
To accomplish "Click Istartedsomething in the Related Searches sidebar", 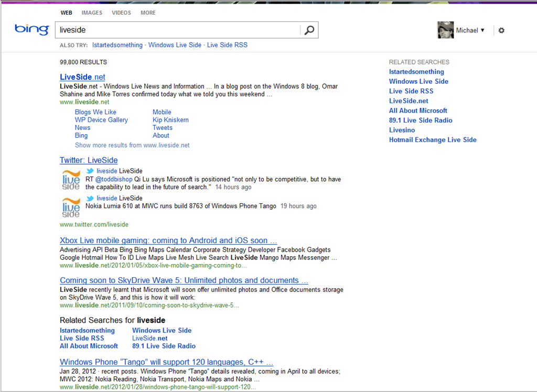I will point(416,72).
